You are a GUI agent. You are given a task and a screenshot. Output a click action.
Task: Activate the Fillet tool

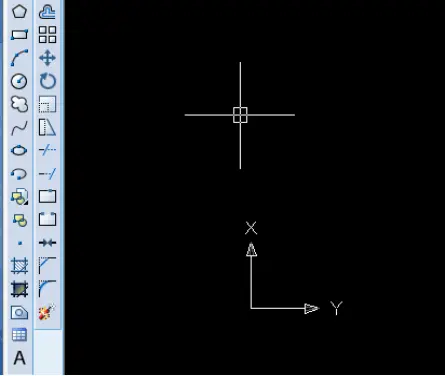[x=47, y=289]
